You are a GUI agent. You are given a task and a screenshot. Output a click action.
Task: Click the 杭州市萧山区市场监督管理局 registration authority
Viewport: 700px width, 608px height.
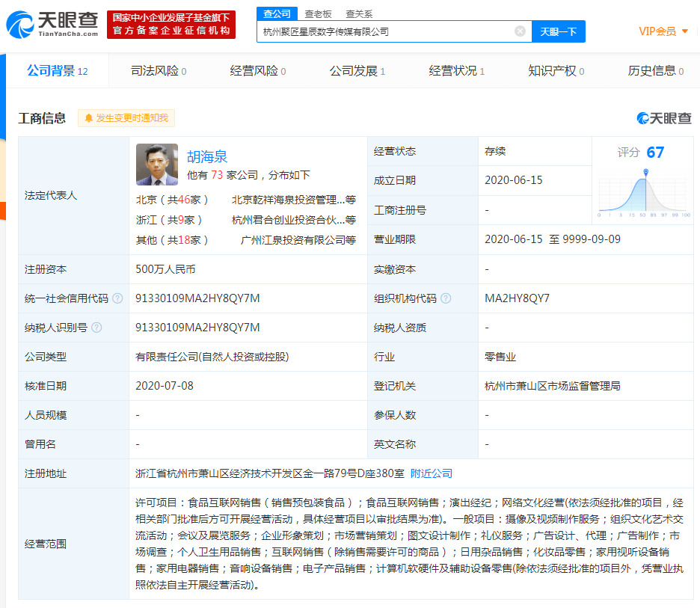553,386
